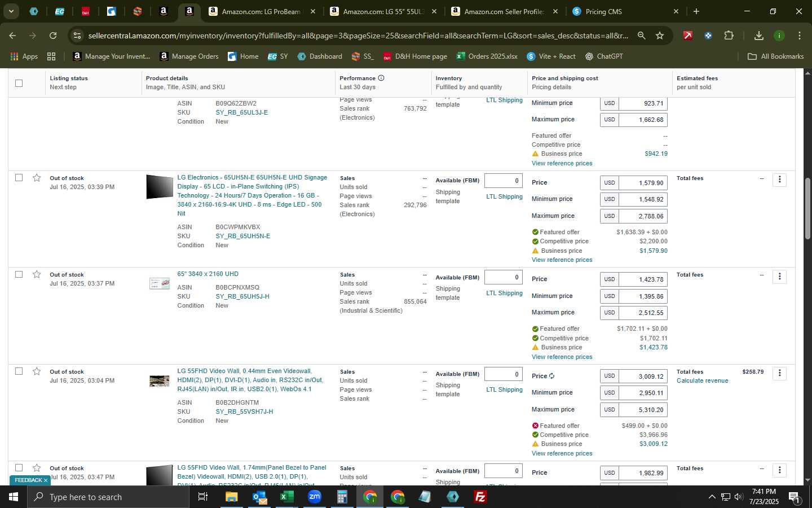
Task: Open actions menu for the 1,982.99 listing
Action: (x=779, y=470)
